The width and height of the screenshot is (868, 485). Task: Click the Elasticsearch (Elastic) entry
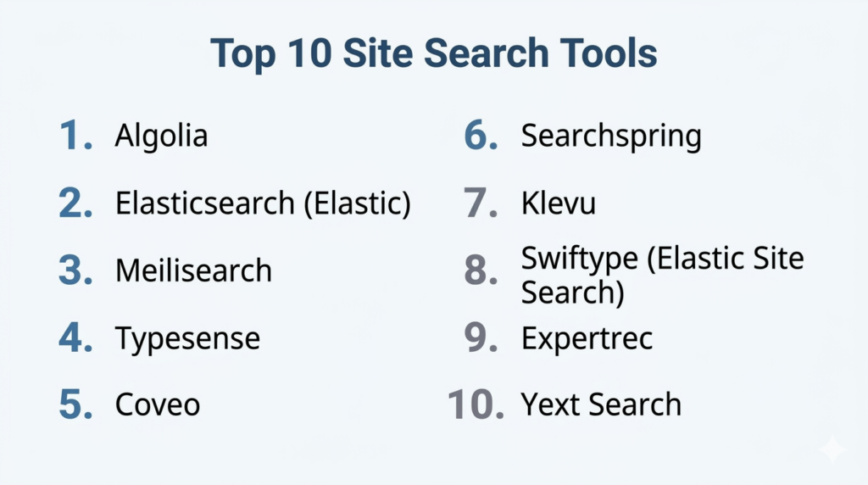(x=263, y=203)
